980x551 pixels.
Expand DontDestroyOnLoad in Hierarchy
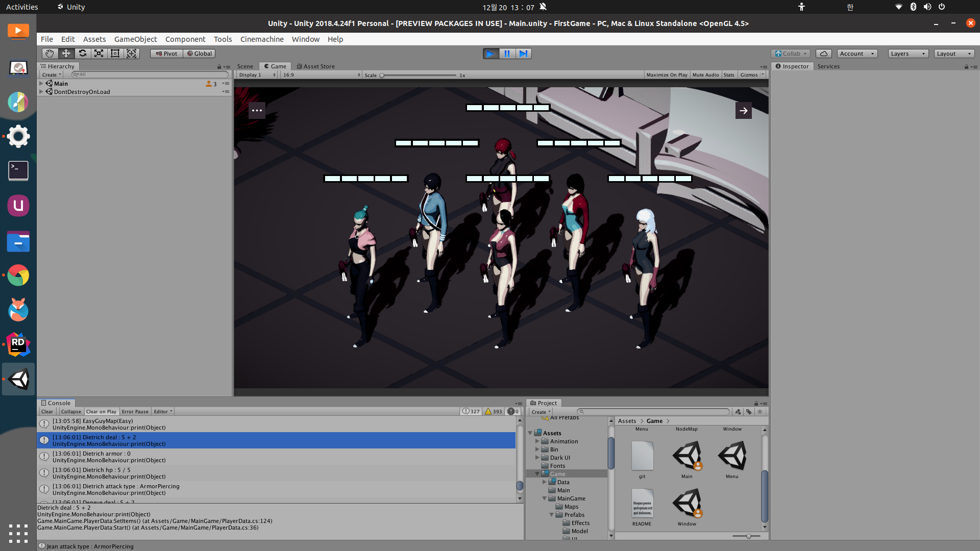[41, 91]
